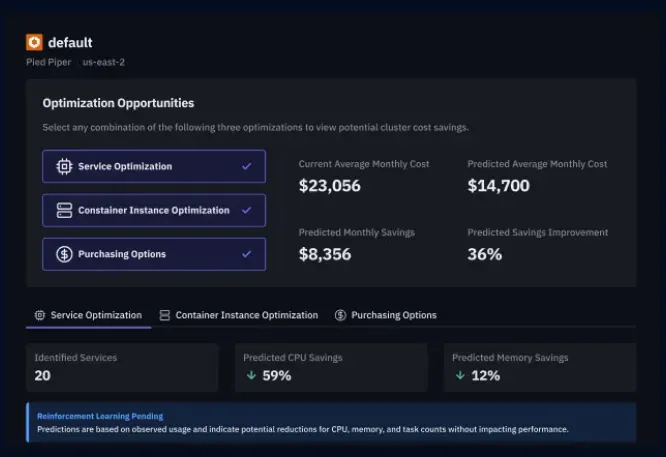Select the Service Optimization tab
Image resolution: width=666 pixels, height=457 pixels.
tap(88, 315)
